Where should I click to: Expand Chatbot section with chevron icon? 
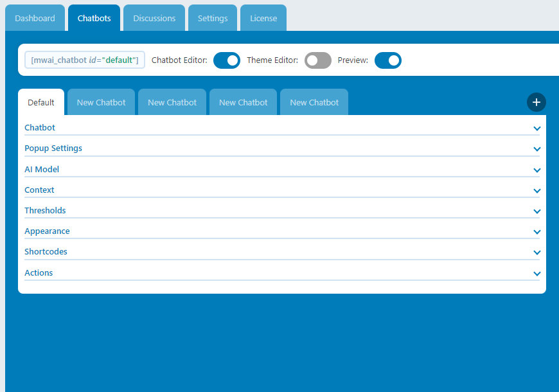(537, 129)
